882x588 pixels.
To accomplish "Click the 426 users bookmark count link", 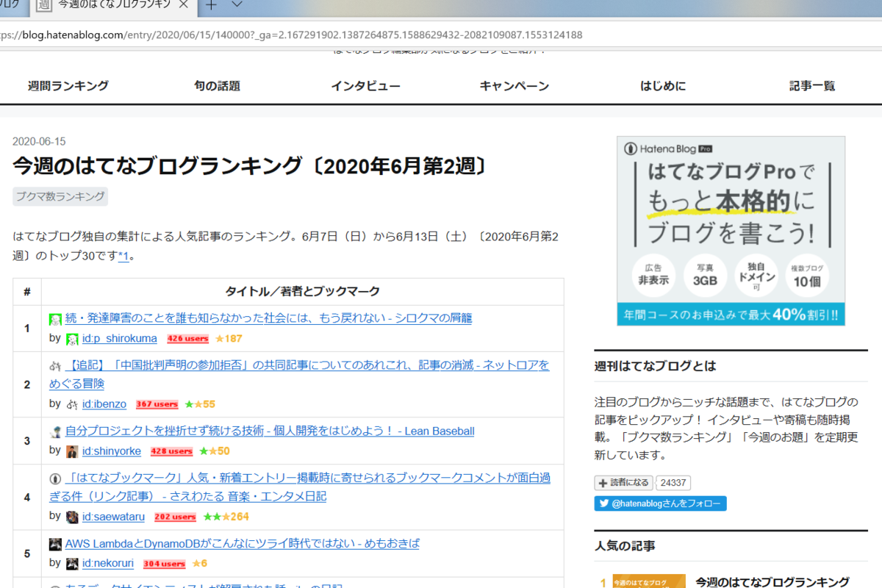I will coord(187,338).
